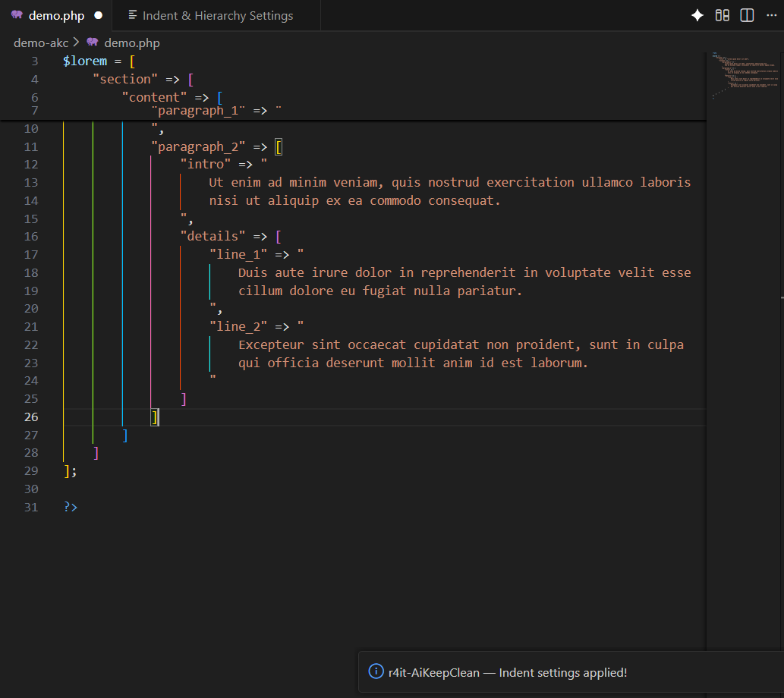
Task: Open the More Actions ellipsis menu
Action: click(x=771, y=15)
